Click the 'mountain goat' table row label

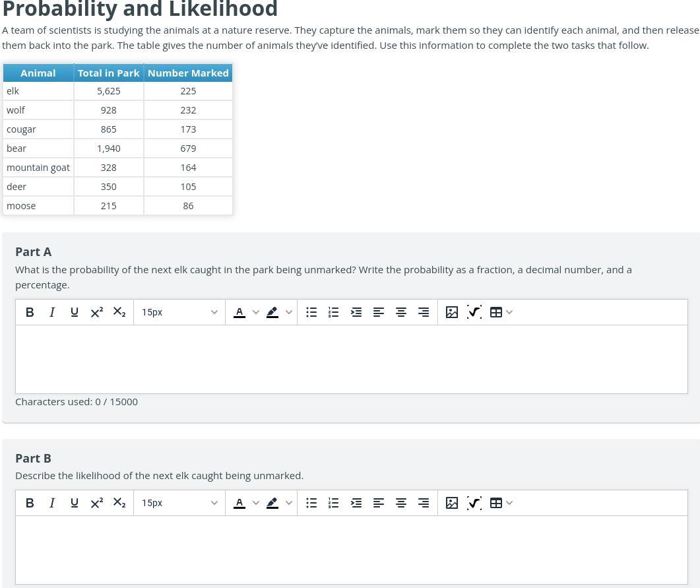[38, 168]
